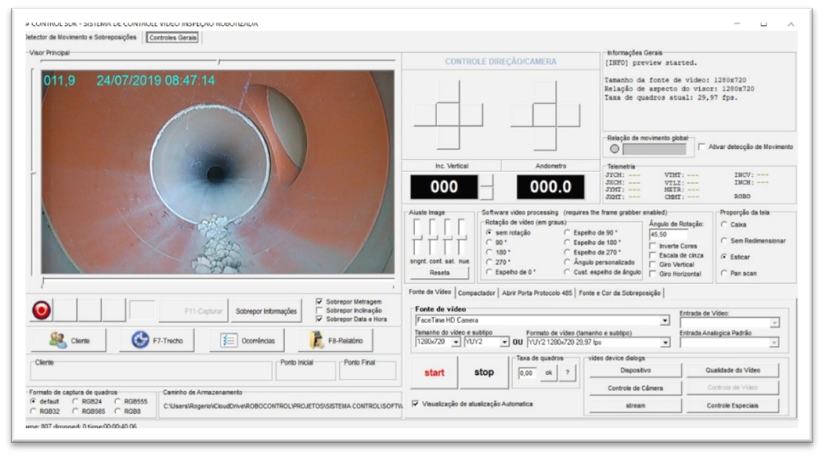
Task: Check Escala de cinza option
Action: point(653,255)
